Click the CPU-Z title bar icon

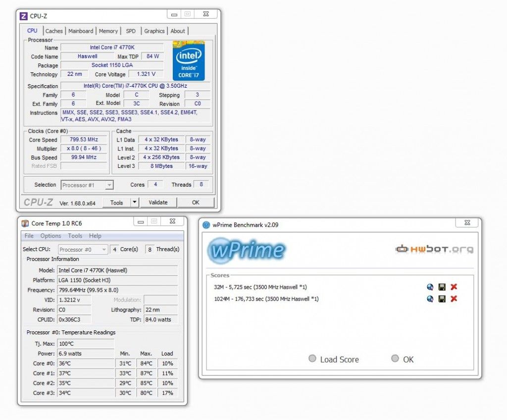pos(24,16)
